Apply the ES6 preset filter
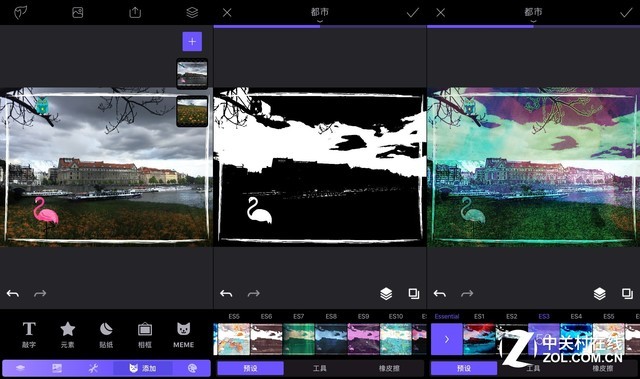The image size is (640, 379). [266, 339]
